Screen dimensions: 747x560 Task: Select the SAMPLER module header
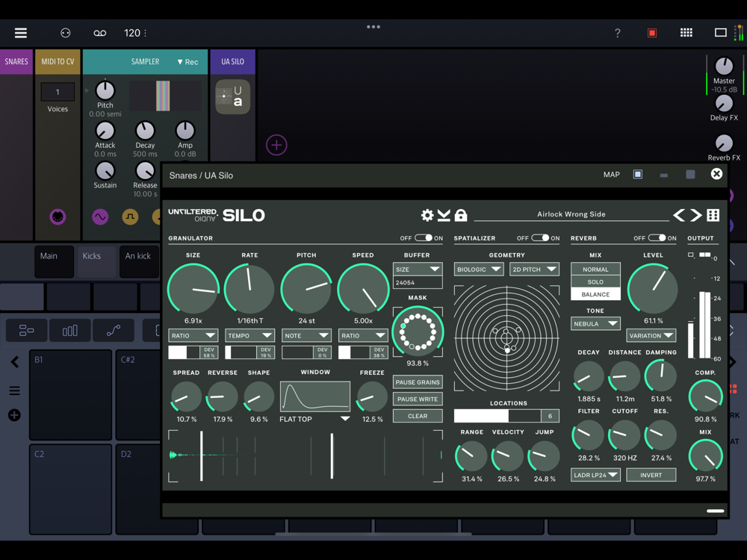click(146, 62)
